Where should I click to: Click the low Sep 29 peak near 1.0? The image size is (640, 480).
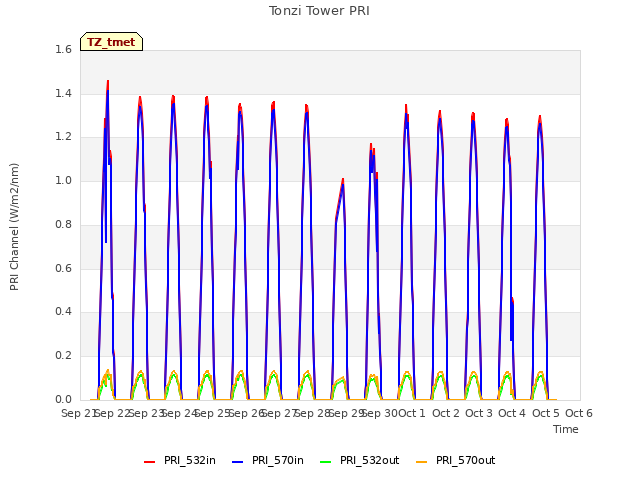coord(343,180)
